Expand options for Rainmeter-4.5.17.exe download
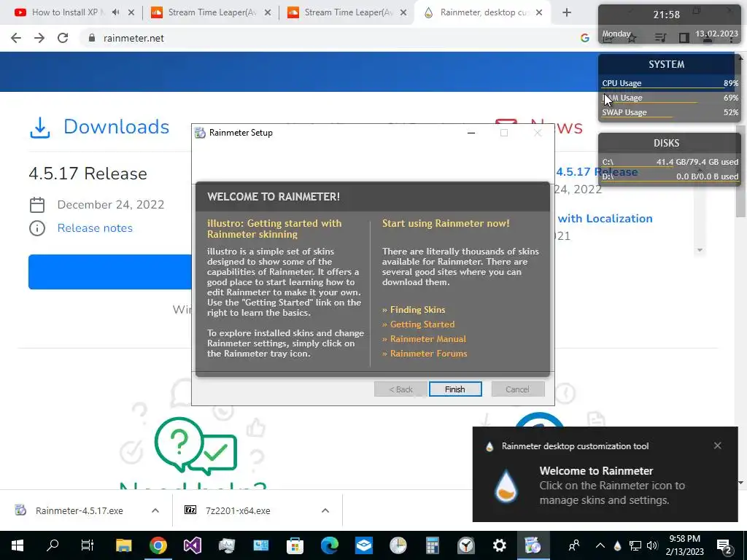The width and height of the screenshot is (747, 560). pos(155,510)
